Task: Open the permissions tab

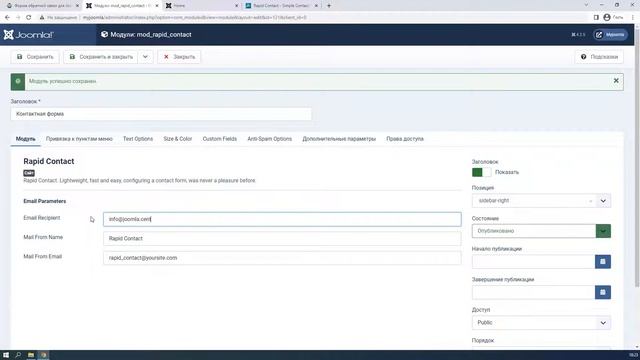Action: tap(405, 139)
